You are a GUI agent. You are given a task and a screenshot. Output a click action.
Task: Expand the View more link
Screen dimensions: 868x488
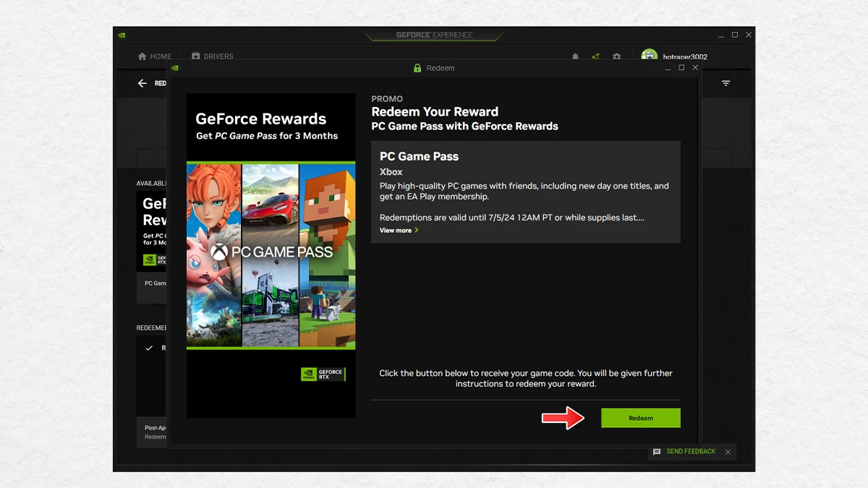[399, 231]
